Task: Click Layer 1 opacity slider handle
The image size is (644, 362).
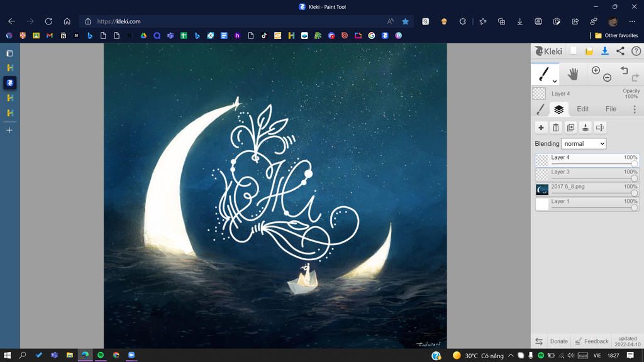Action: tap(634, 207)
